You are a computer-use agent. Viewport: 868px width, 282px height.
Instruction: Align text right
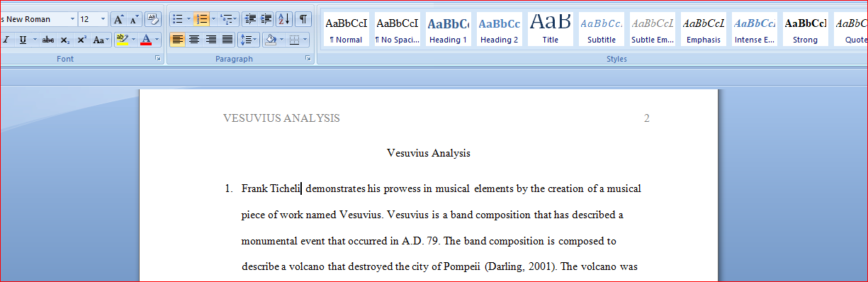point(210,40)
